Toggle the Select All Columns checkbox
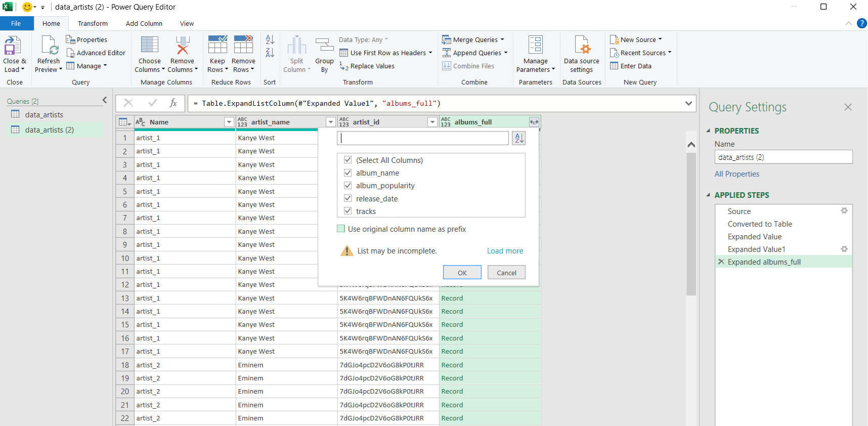 click(x=348, y=160)
